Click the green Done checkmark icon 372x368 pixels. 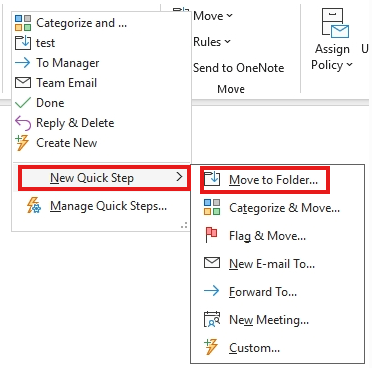pyautogui.click(x=23, y=103)
